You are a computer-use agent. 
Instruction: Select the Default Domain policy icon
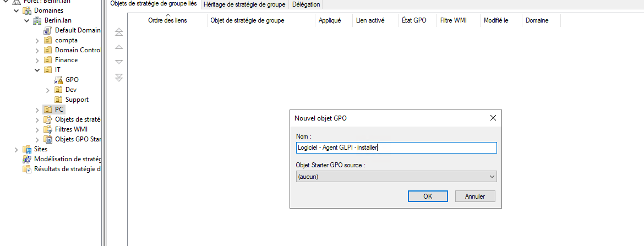click(x=48, y=30)
